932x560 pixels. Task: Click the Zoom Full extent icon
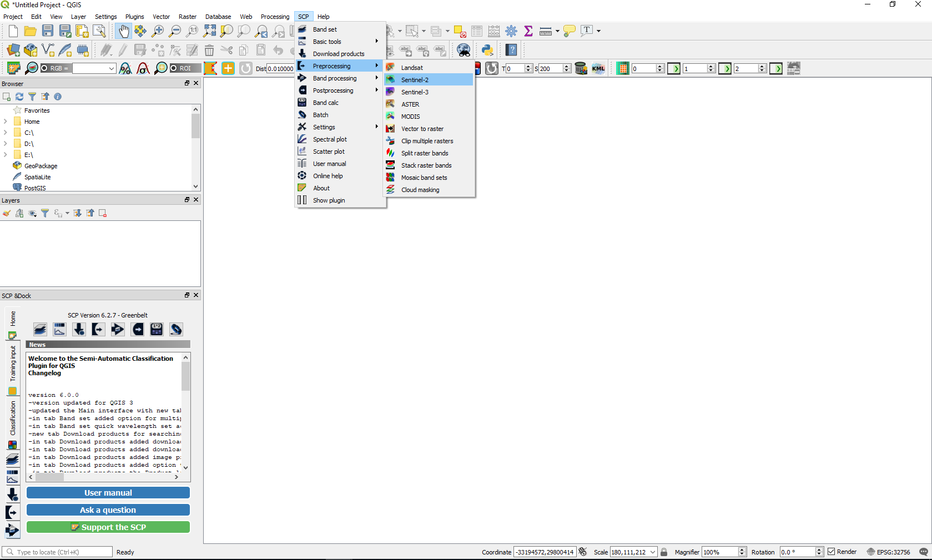pyautogui.click(x=209, y=31)
